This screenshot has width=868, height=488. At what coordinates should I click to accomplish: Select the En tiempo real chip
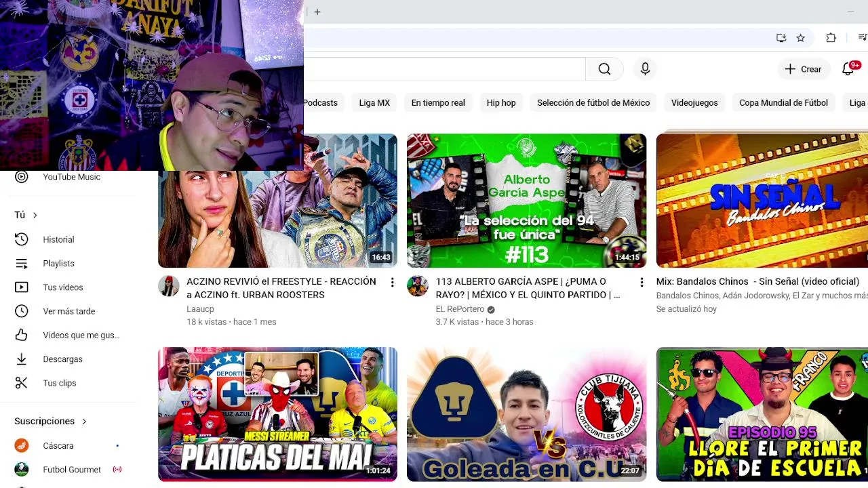(438, 103)
